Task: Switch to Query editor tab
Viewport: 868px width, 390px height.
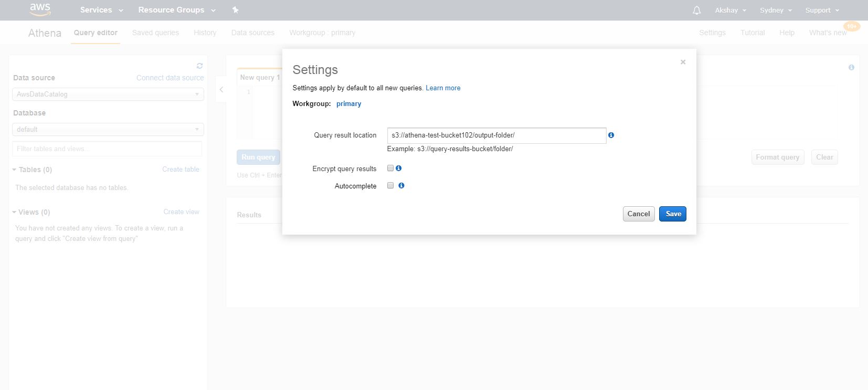Action: coord(96,33)
